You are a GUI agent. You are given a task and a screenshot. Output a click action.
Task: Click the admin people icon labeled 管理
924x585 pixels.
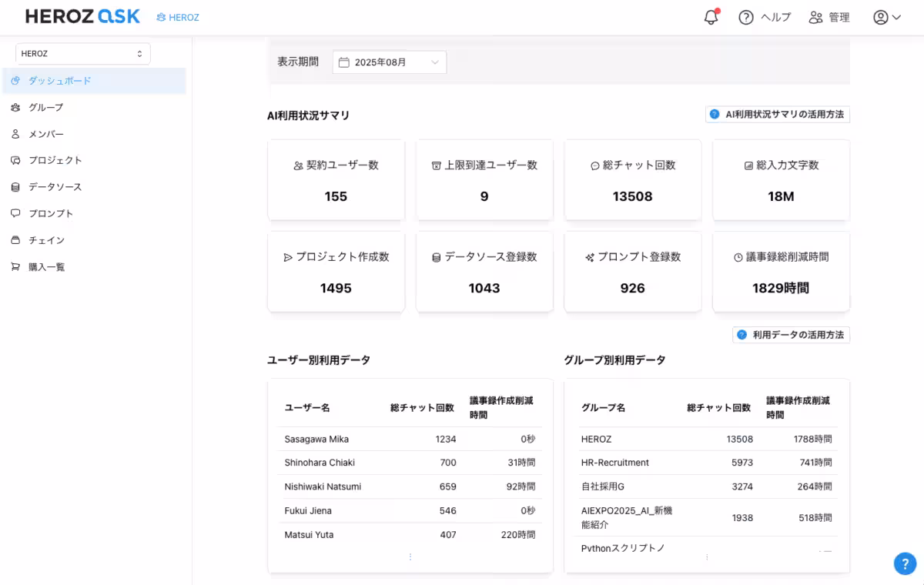[x=815, y=17]
